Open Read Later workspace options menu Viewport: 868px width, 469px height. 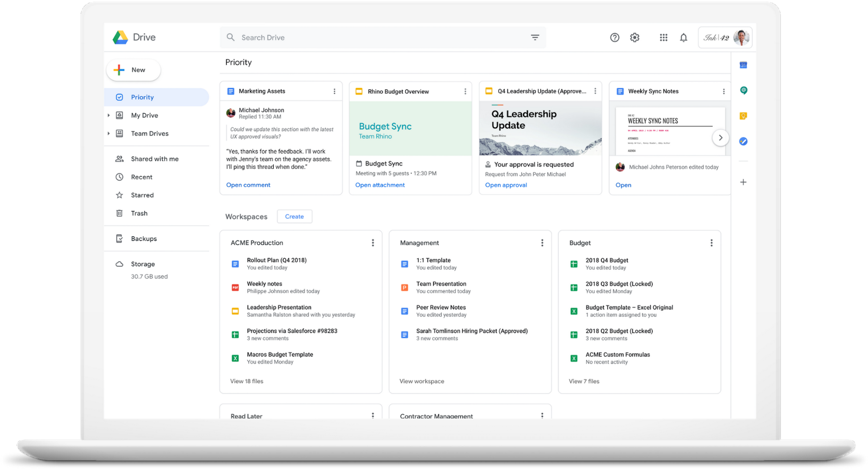(x=373, y=415)
